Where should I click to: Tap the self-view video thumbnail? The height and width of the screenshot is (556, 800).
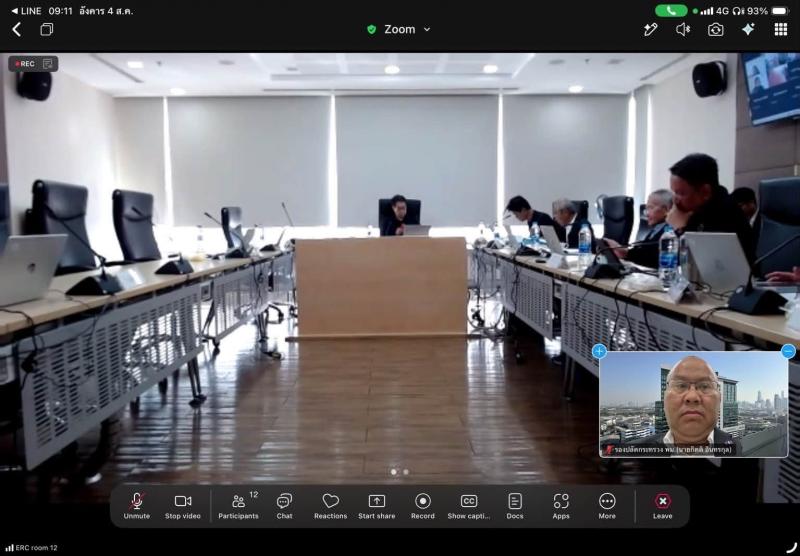(693, 403)
